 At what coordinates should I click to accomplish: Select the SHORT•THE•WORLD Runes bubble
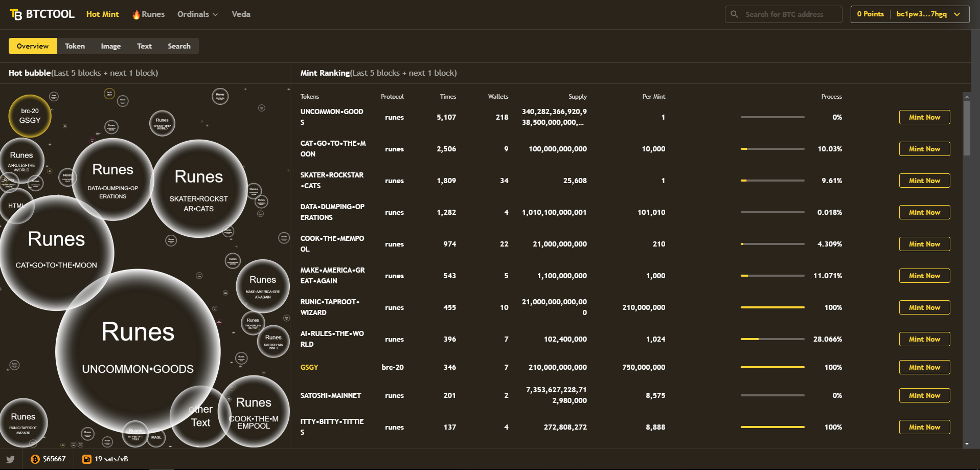point(162,123)
